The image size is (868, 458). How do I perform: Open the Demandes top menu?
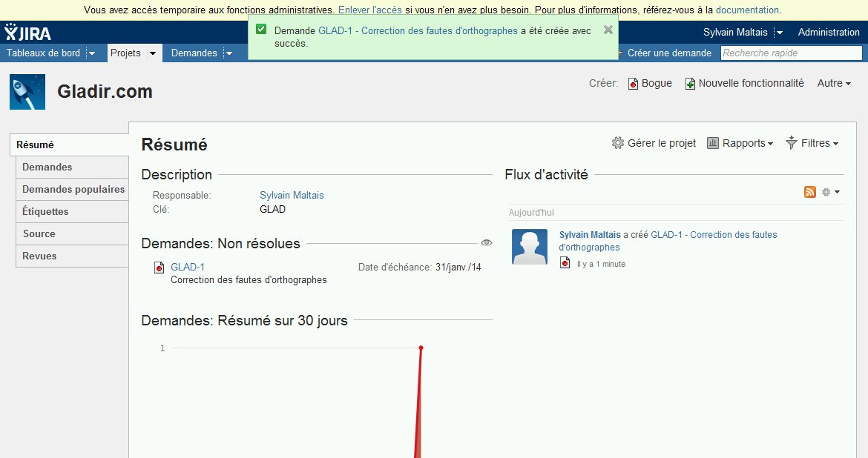click(x=194, y=53)
